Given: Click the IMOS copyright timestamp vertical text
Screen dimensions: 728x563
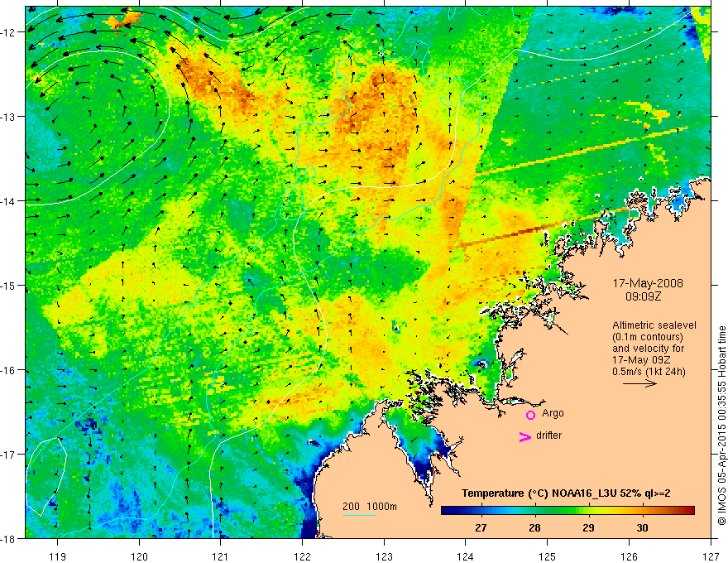Looking at the screenshot, I should [721, 426].
